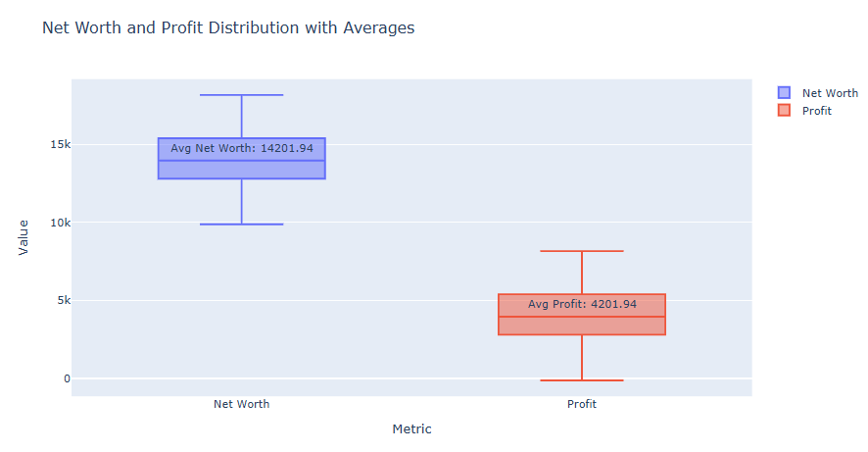This screenshot has height=452, width=868.
Task: Hide the Profit trace via legend label
Action: pos(816,111)
